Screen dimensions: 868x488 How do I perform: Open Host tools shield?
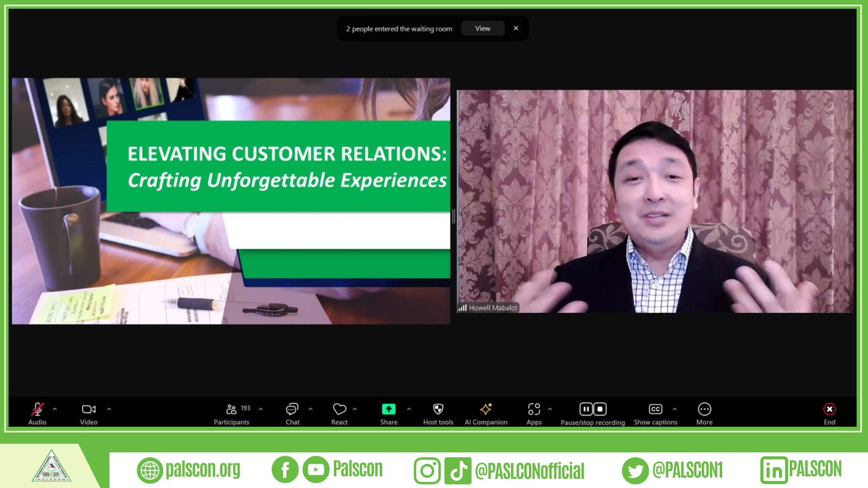tap(438, 409)
